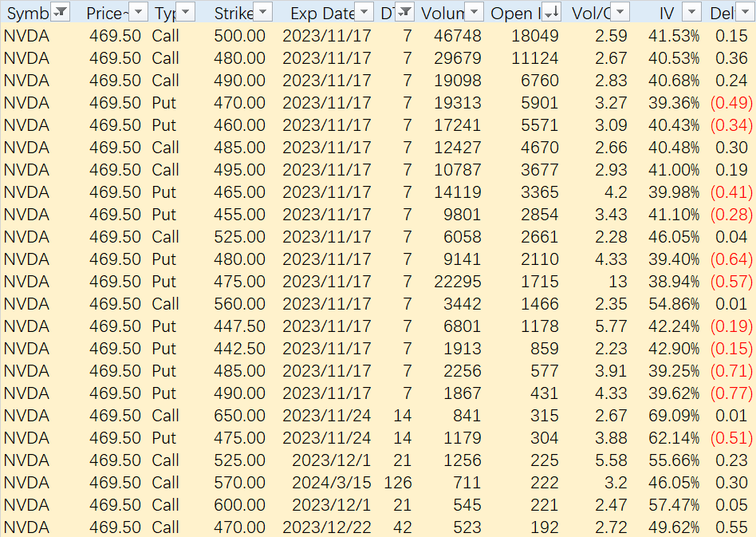Select the volume cell 1179

click(x=462, y=437)
